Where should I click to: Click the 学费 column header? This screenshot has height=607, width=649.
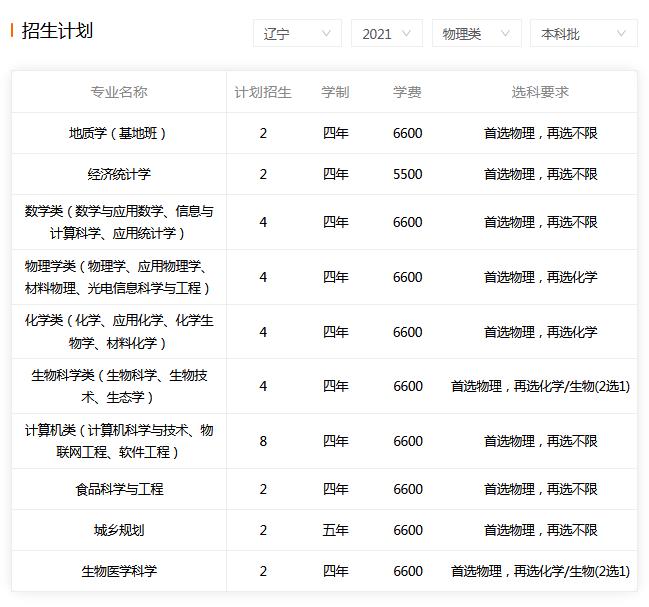(x=407, y=92)
